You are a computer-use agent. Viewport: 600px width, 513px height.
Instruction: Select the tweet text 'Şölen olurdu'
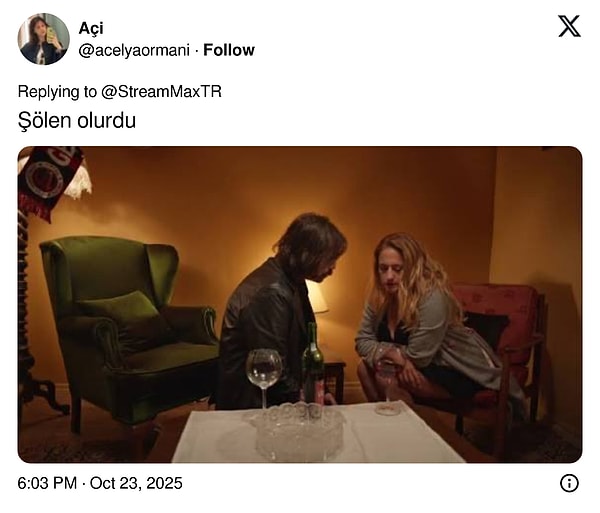[x=77, y=121]
